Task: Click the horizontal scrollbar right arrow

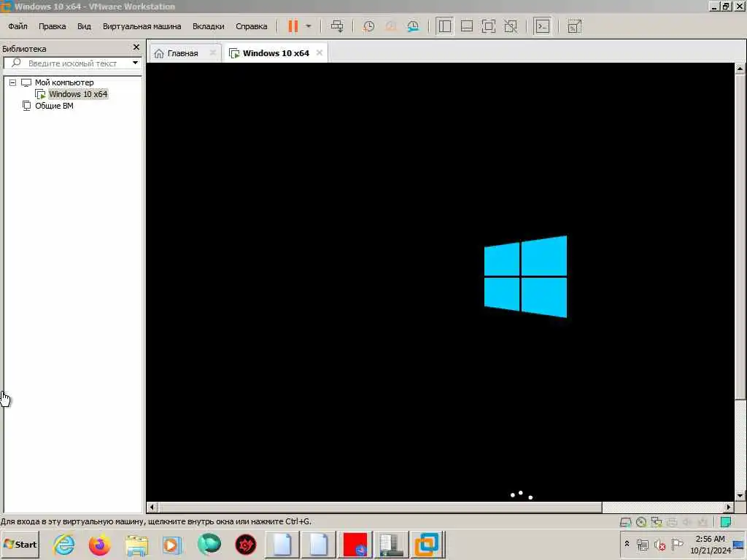Action: (729, 507)
